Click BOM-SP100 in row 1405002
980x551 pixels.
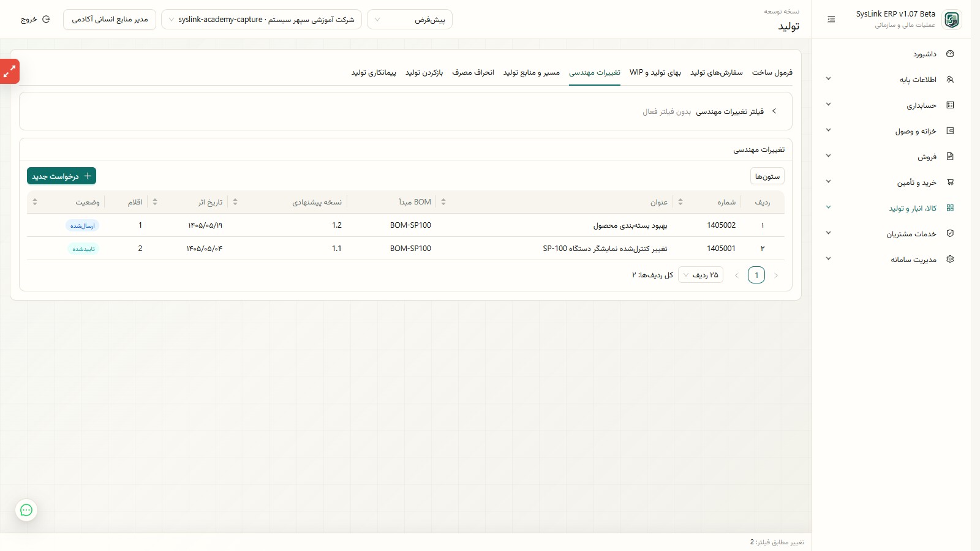pos(410,225)
